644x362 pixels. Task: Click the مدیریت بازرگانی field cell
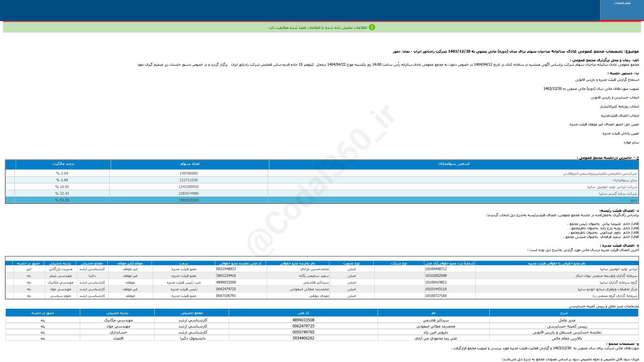[x=60, y=269]
